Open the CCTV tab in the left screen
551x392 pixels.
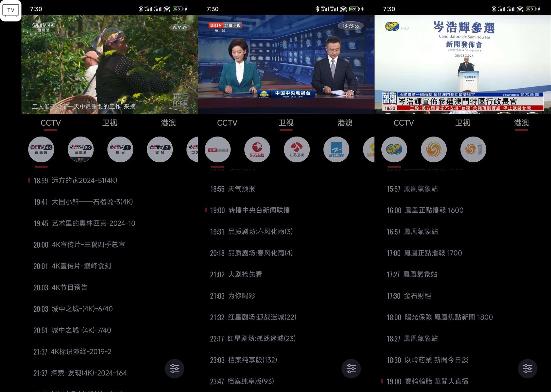point(51,123)
